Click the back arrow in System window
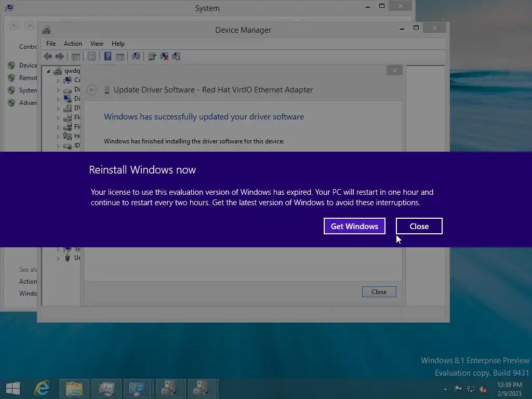 pyautogui.click(x=14, y=25)
